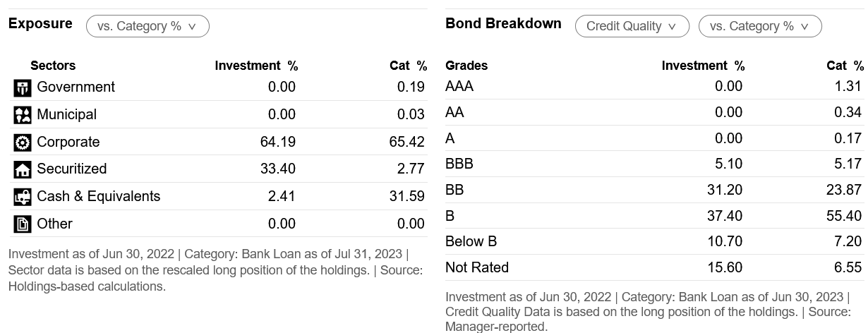Click the Sectors column header
Screen dimensions: 868x333
tap(53, 66)
